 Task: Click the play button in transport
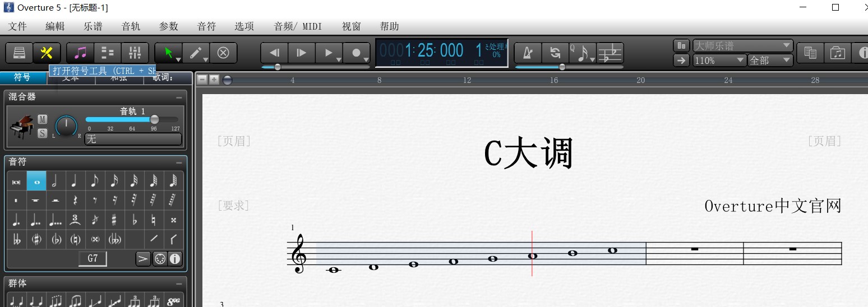click(x=329, y=53)
